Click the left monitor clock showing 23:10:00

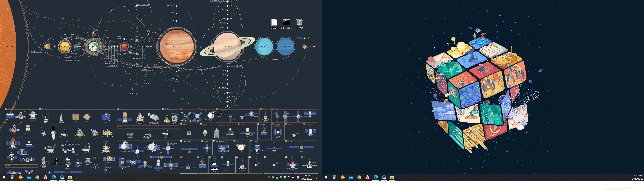tap(307, 177)
